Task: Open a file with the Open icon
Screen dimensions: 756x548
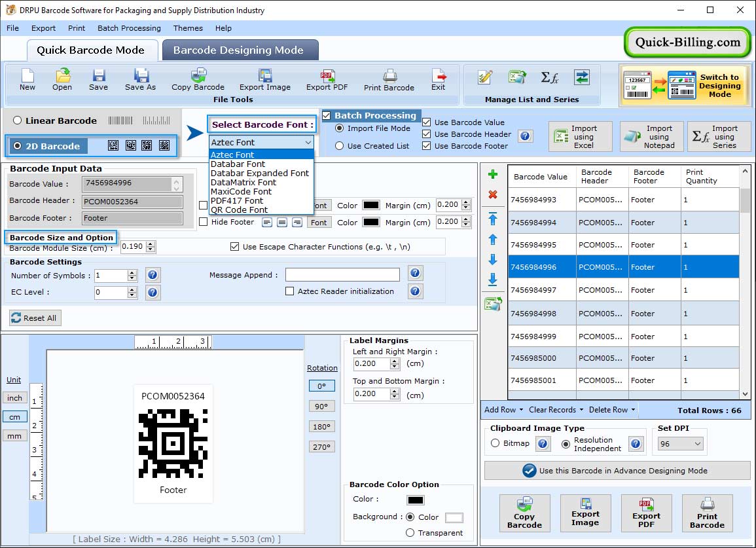Action: 62,80
